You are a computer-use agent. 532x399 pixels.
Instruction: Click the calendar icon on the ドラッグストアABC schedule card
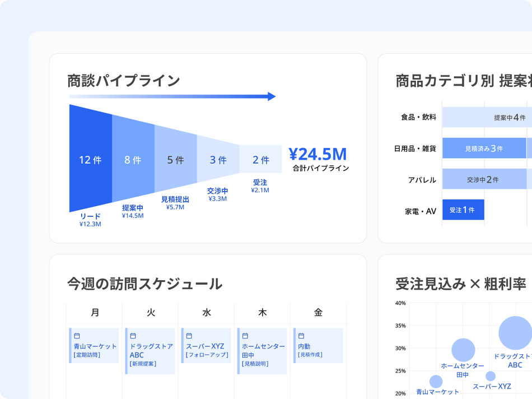tap(133, 336)
